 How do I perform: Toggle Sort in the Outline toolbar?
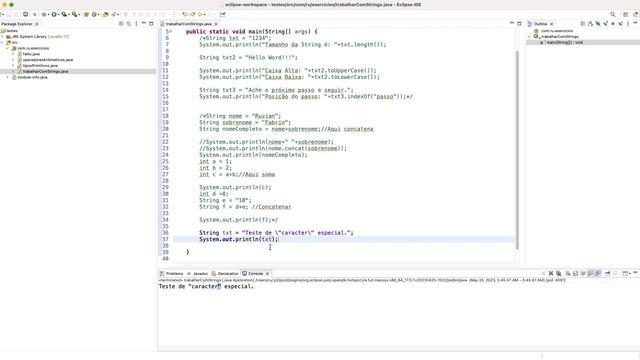click(590, 24)
